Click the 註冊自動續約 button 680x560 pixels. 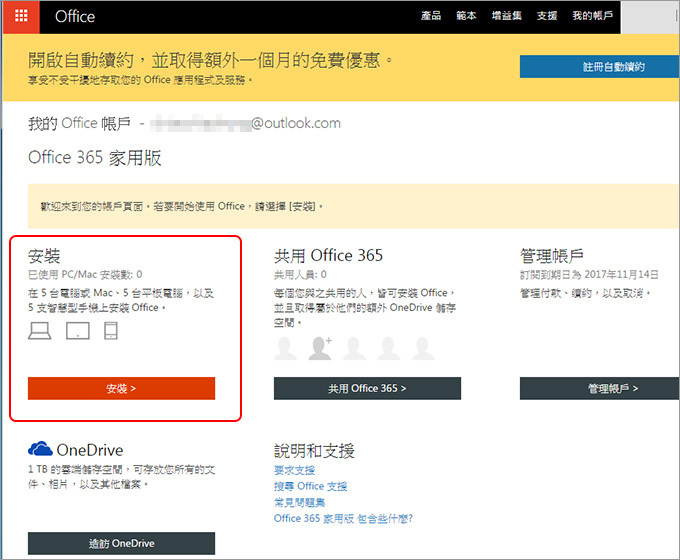[x=600, y=66]
